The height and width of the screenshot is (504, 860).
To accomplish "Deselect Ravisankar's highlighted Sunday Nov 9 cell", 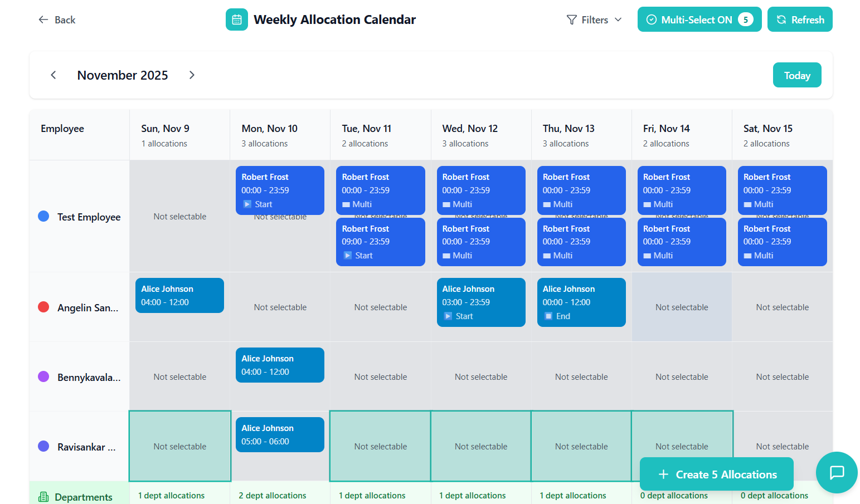I will tap(180, 446).
